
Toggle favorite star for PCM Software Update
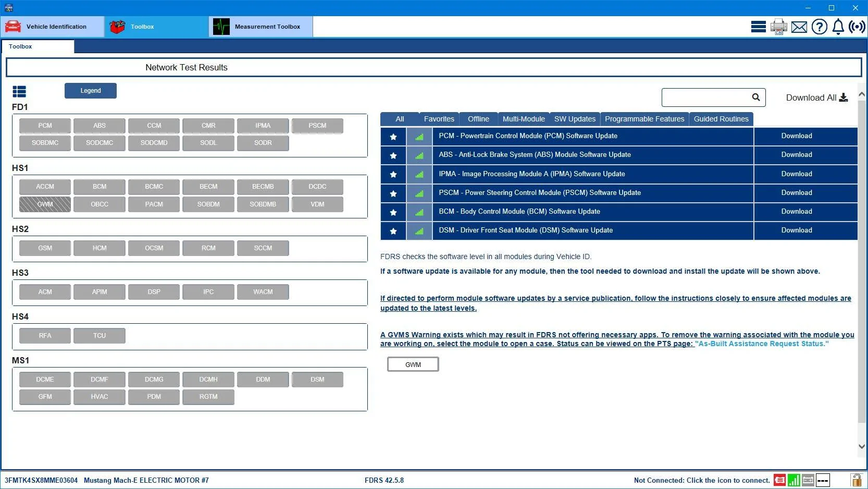[393, 137]
